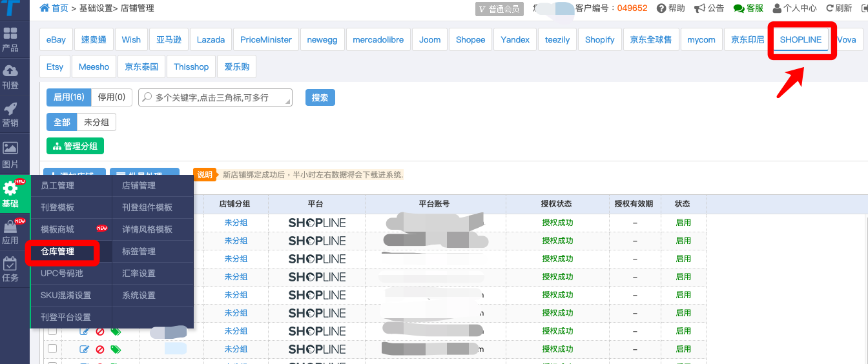Image resolution: width=868 pixels, height=364 pixels.
Task: Switch to the Yandex platform tab
Action: (x=515, y=39)
